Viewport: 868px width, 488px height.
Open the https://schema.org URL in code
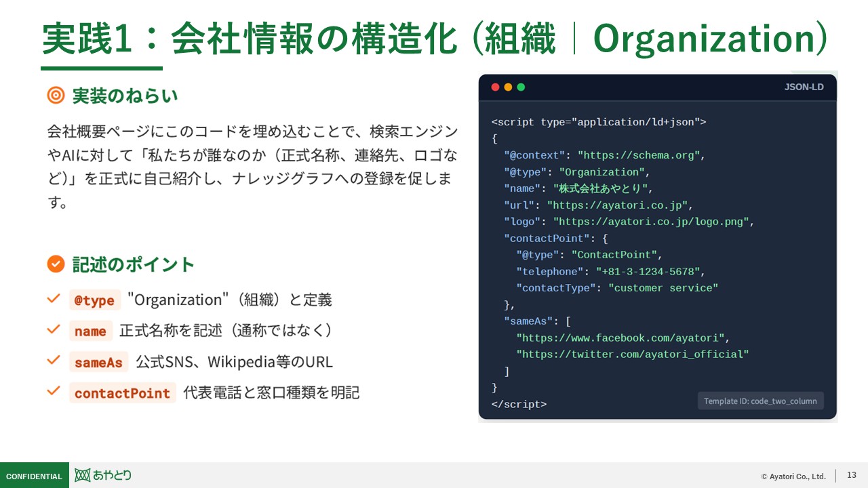638,155
